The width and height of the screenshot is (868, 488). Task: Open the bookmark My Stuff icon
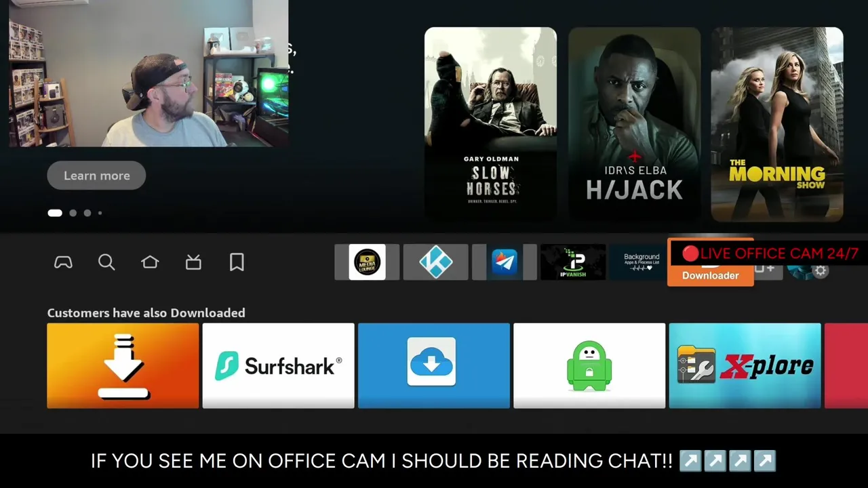click(x=237, y=262)
